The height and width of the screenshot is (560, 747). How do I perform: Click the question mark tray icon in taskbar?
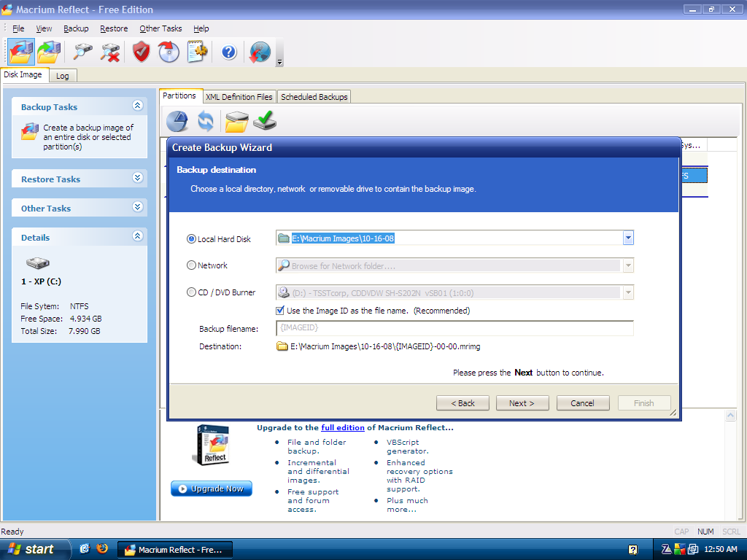pyautogui.click(x=632, y=550)
